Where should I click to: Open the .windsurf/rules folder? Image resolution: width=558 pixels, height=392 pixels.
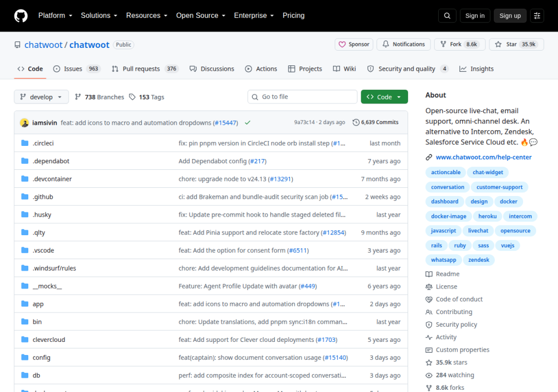coord(54,268)
